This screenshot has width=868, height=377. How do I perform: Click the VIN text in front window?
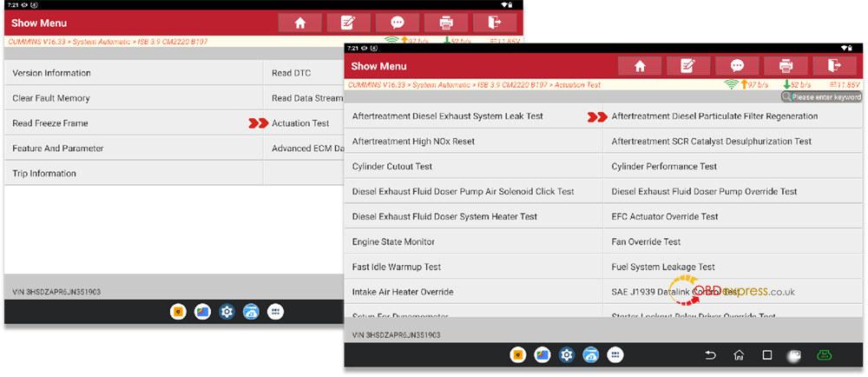click(397, 335)
